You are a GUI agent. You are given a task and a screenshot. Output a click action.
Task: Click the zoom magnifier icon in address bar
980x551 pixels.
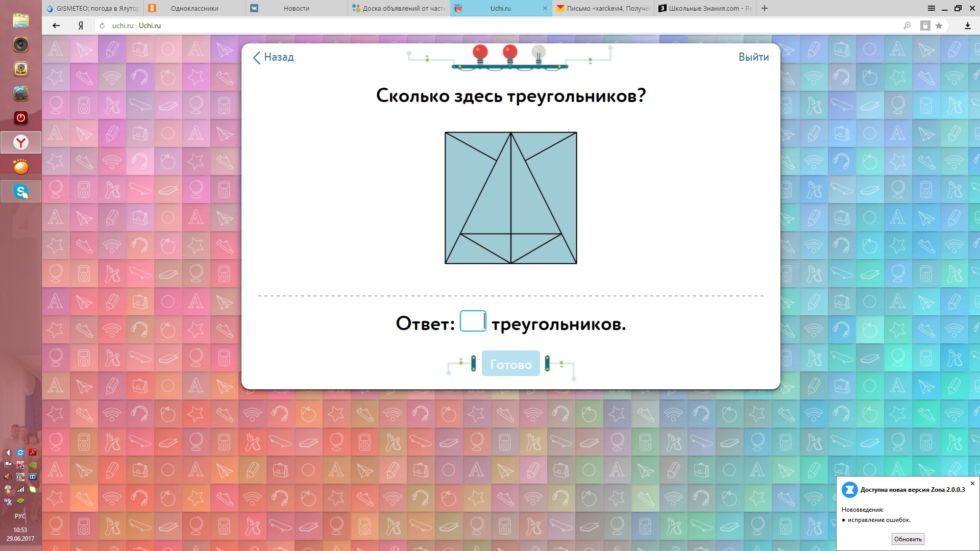[907, 26]
